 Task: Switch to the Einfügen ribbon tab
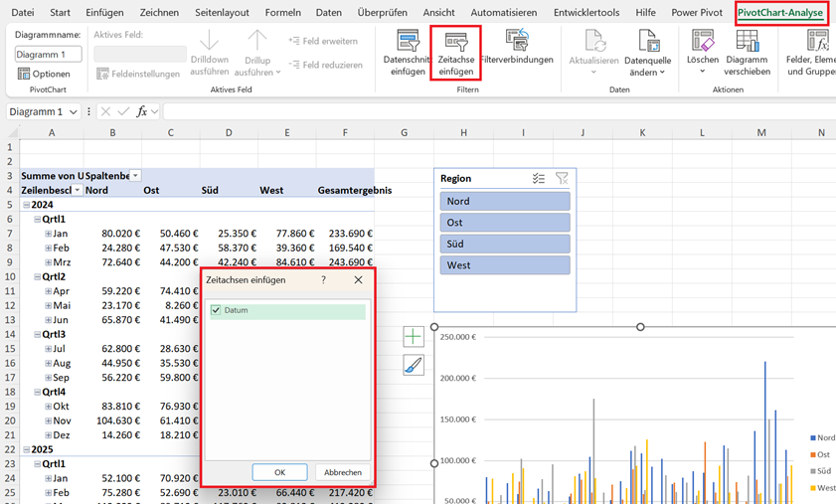pyautogui.click(x=104, y=12)
